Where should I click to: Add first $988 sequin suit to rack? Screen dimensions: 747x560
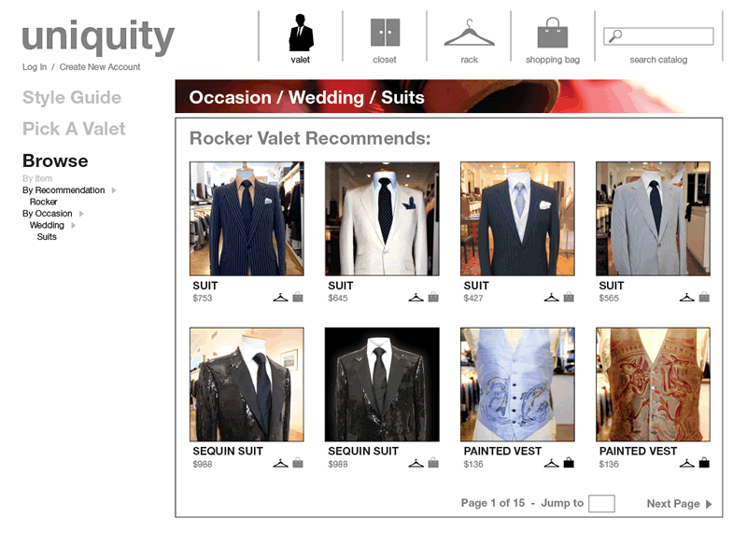tap(281, 463)
